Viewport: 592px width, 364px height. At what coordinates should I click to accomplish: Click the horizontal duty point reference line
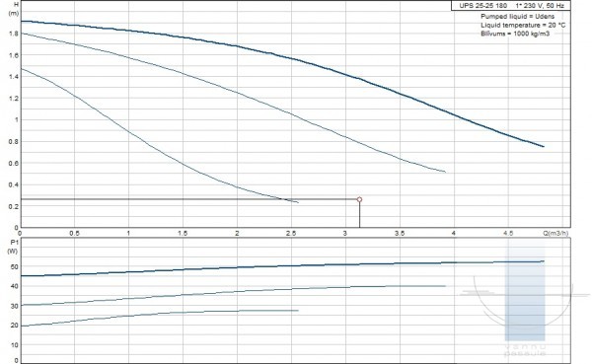tap(188, 199)
